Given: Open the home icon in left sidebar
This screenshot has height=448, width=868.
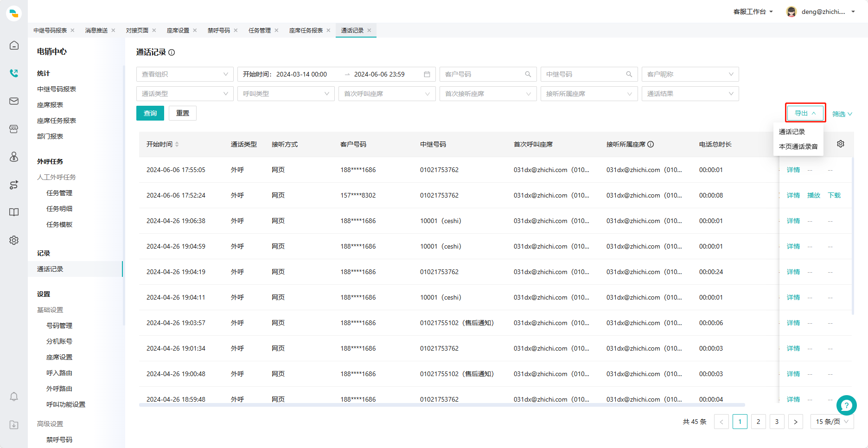Looking at the screenshot, I should [x=14, y=45].
